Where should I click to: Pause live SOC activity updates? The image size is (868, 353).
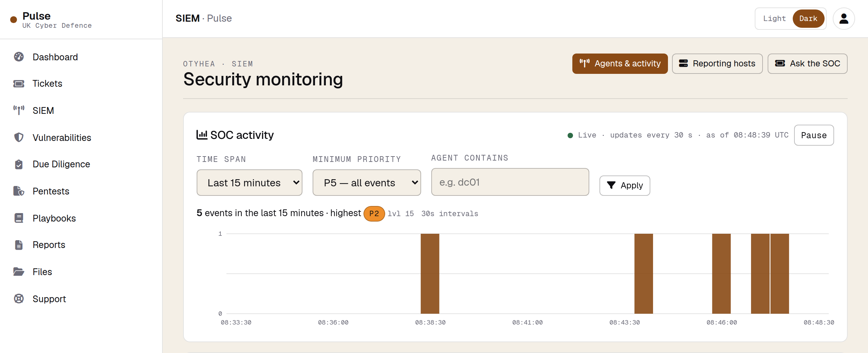[814, 135]
